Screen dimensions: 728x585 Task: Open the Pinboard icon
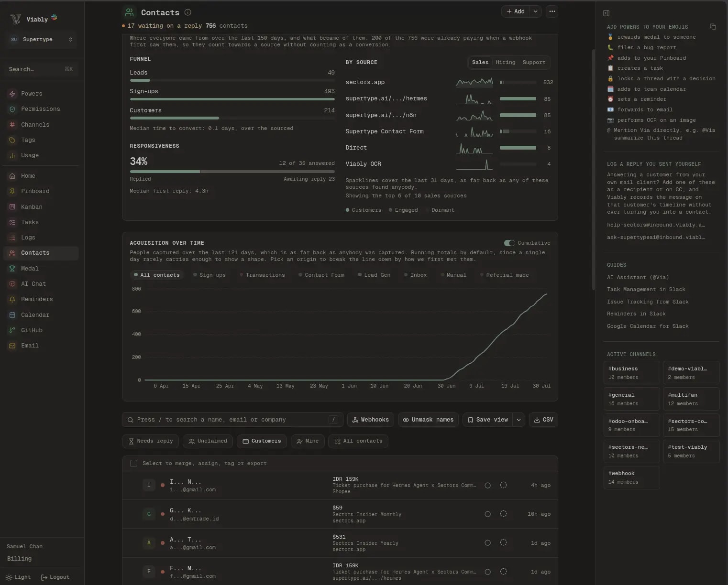click(x=12, y=191)
